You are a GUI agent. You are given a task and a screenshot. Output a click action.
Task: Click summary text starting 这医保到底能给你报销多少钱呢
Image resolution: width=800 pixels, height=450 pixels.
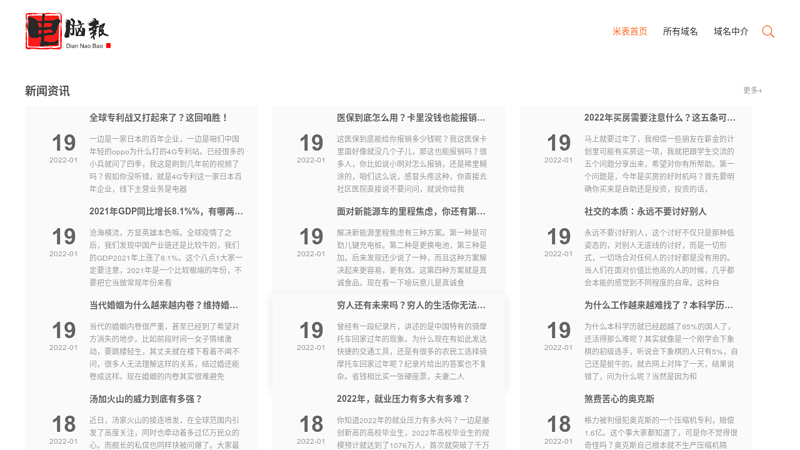coord(412,164)
